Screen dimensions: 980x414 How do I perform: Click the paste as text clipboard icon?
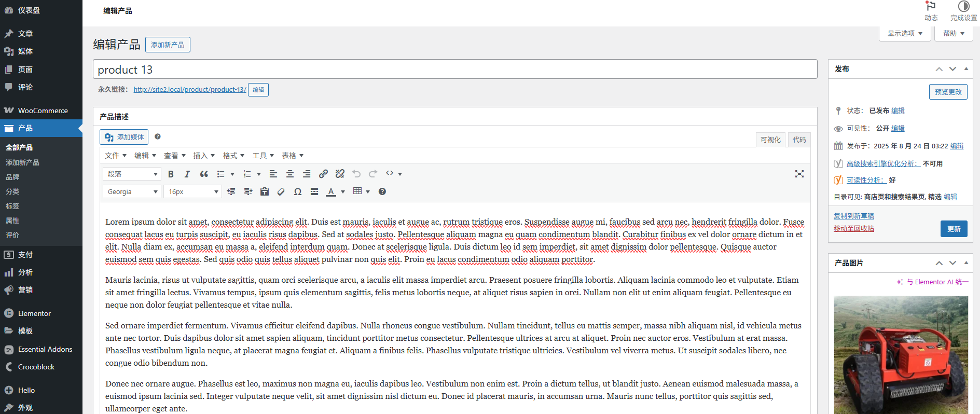[265, 191]
